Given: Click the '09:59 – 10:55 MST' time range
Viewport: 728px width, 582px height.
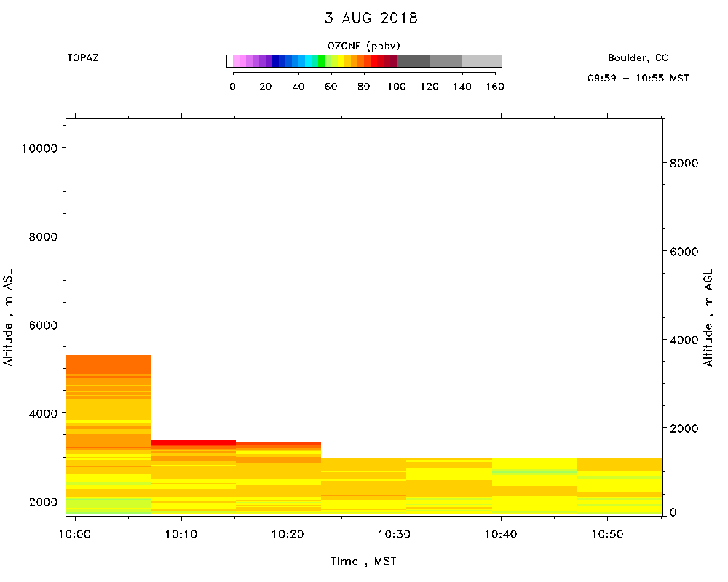Looking at the screenshot, I should (x=638, y=78).
